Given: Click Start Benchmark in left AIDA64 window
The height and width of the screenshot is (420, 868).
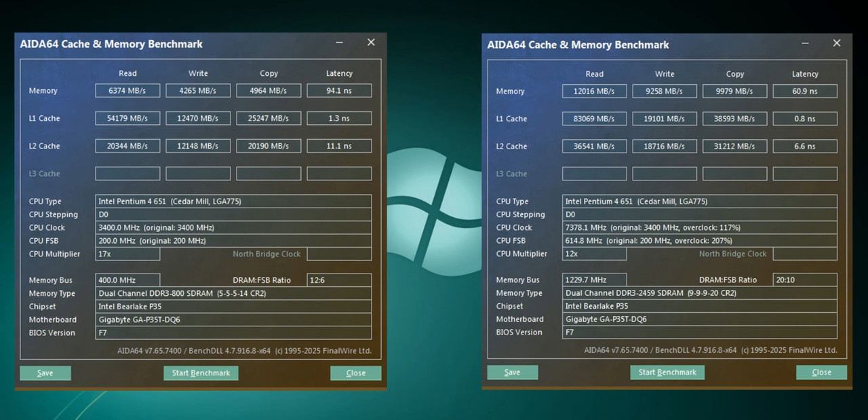Looking at the screenshot, I should pyautogui.click(x=201, y=373).
